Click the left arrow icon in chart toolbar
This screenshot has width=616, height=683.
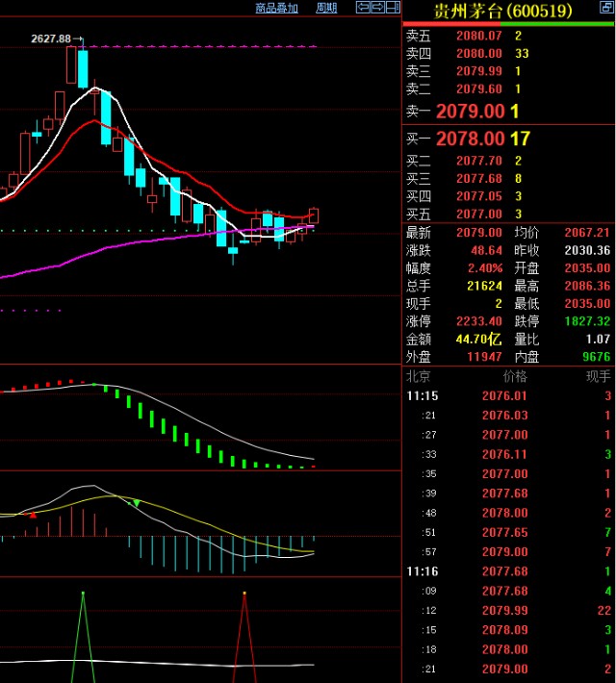click(x=363, y=8)
